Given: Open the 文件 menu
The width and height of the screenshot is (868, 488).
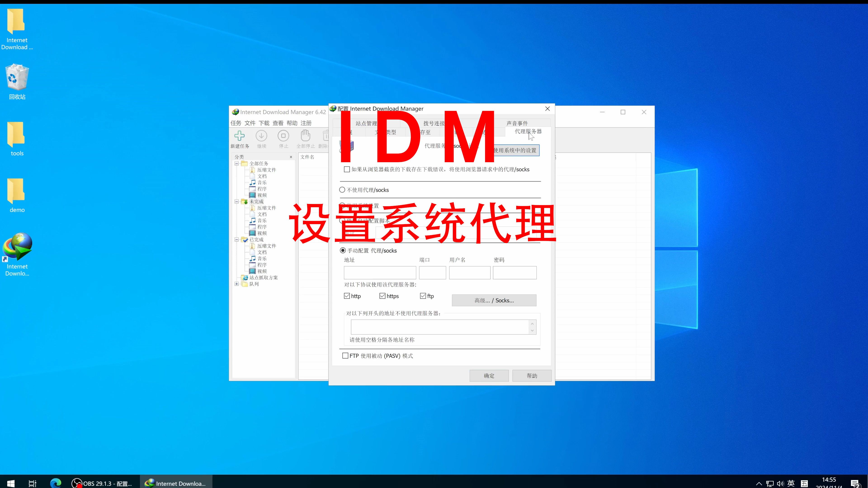Looking at the screenshot, I should pos(250,123).
